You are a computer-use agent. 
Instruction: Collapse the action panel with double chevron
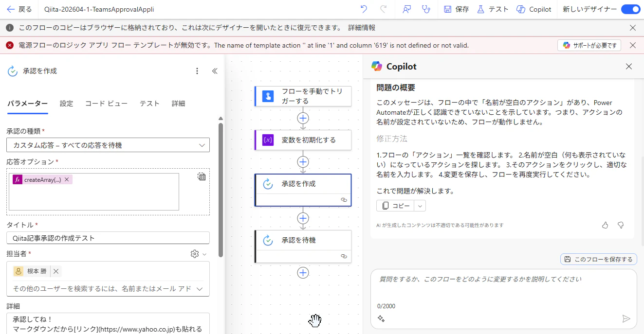click(x=215, y=71)
